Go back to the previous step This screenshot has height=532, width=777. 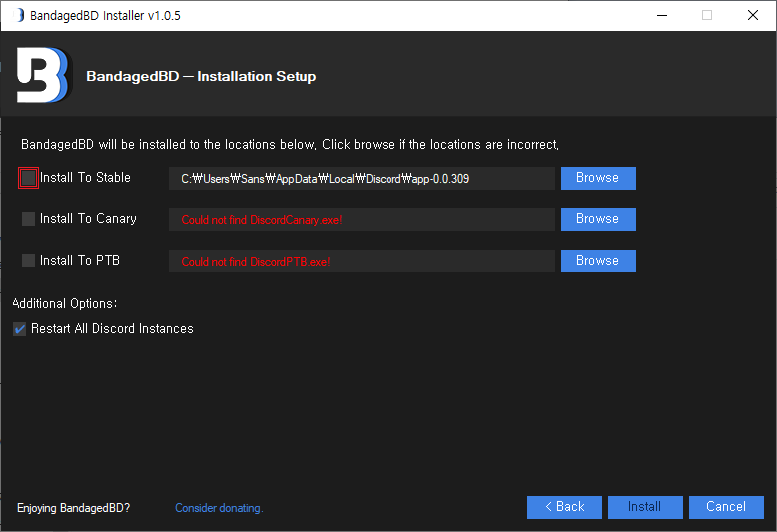click(x=564, y=507)
